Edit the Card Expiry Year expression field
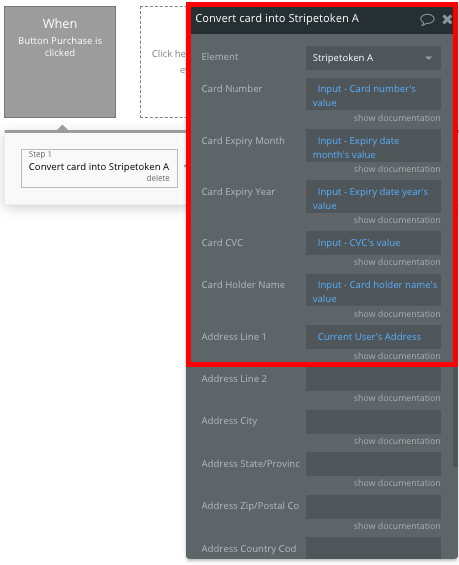 (x=373, y=196)
